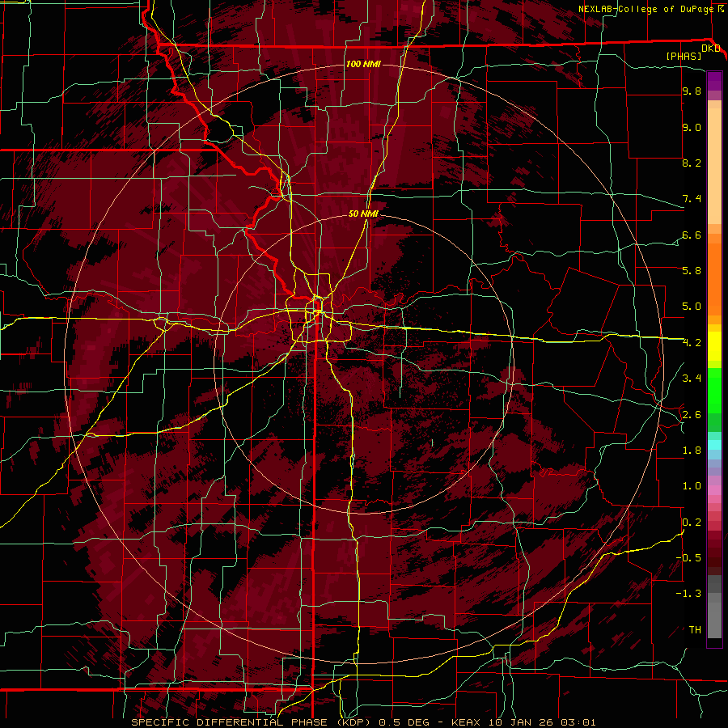Click the NEXLAB-College of DuPage label
The image size is (728, 728).
(x=645, y=9)
